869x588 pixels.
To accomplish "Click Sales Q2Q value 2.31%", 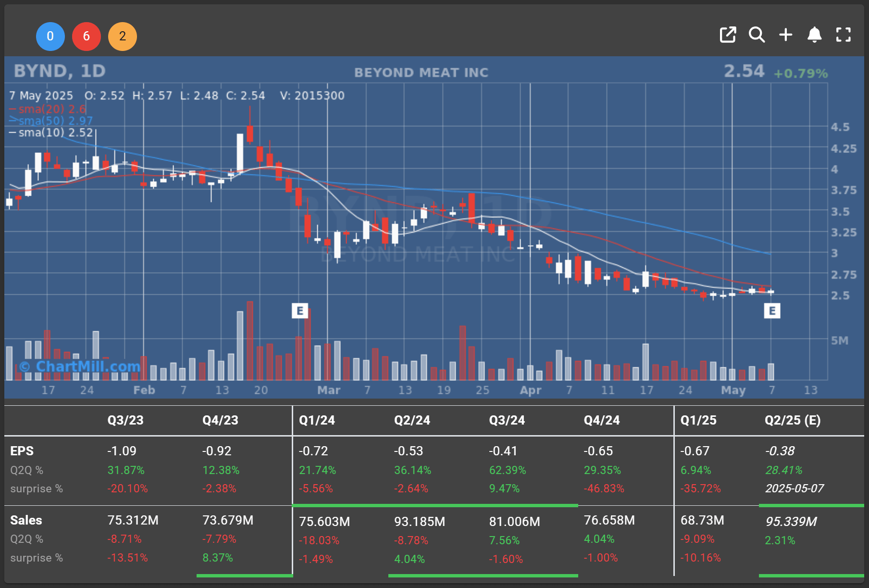I will coord(780,540).
